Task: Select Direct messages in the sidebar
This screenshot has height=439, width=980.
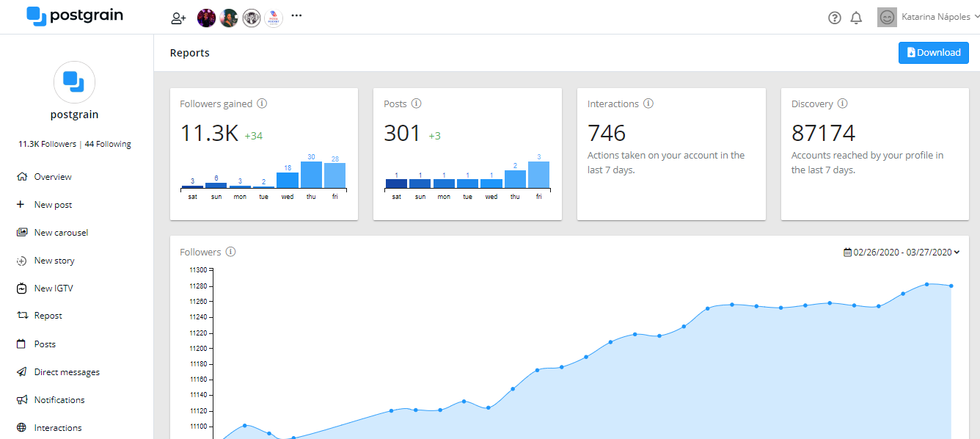Action: pos(66,372)
